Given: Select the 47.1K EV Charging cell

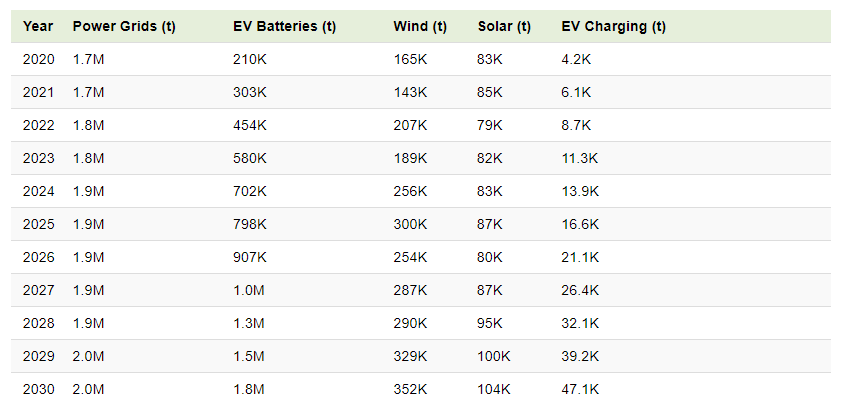Looking at the screenshot, I should pyautogui.click(x=580, y=389).
